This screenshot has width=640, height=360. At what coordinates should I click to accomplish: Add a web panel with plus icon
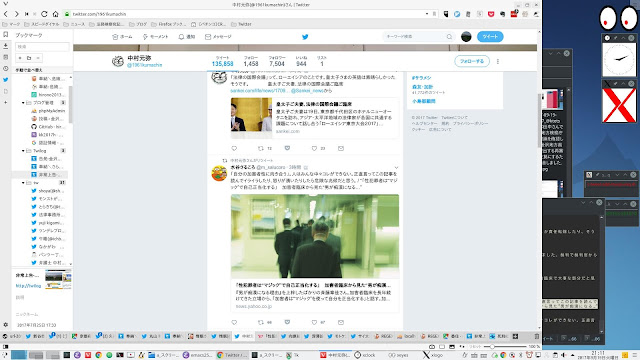(5, 102)
